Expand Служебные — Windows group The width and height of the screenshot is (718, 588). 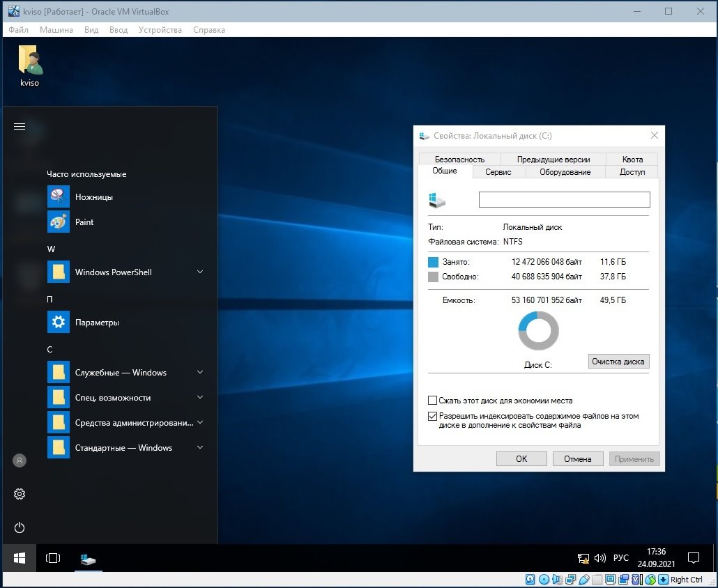(x=200, y=373)
